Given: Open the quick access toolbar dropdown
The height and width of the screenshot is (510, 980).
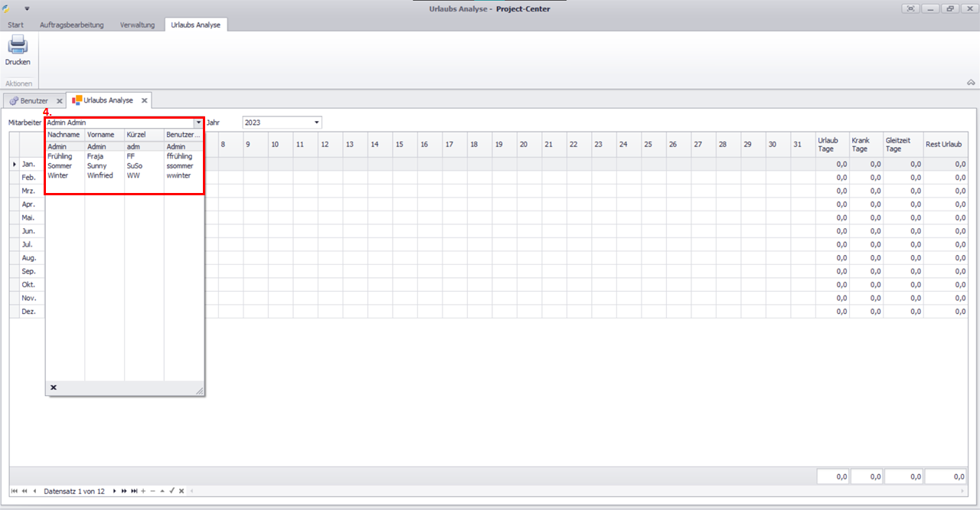Looking at the screenshot, I should 26,8.
